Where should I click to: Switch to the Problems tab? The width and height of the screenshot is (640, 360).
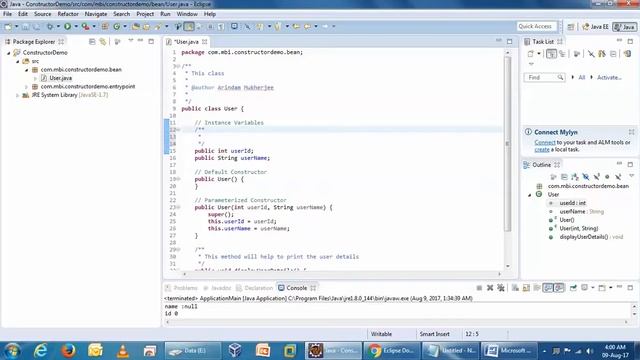click(x=181, y=288)
